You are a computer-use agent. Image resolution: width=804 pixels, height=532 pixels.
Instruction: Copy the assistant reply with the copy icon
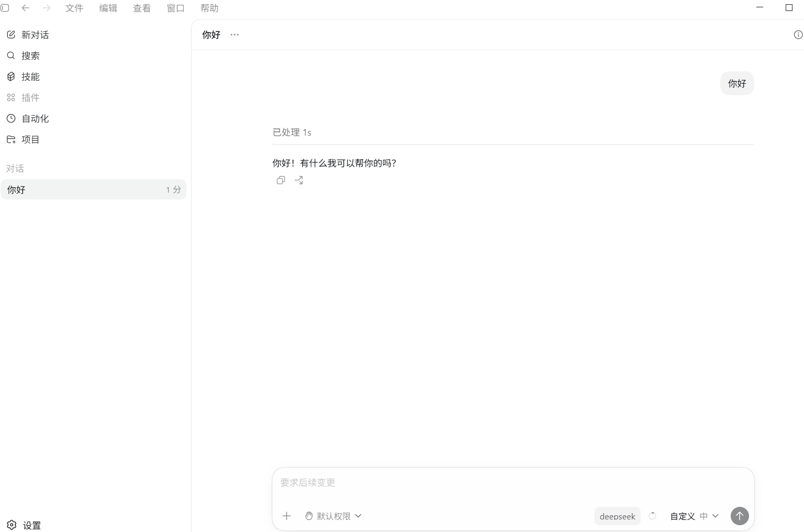pos(281,180)
